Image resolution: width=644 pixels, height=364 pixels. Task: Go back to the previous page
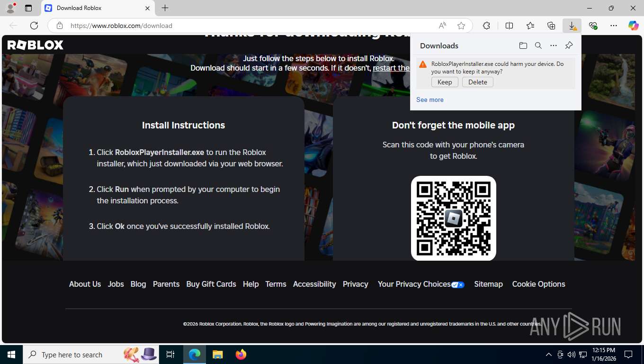[13, 26]
